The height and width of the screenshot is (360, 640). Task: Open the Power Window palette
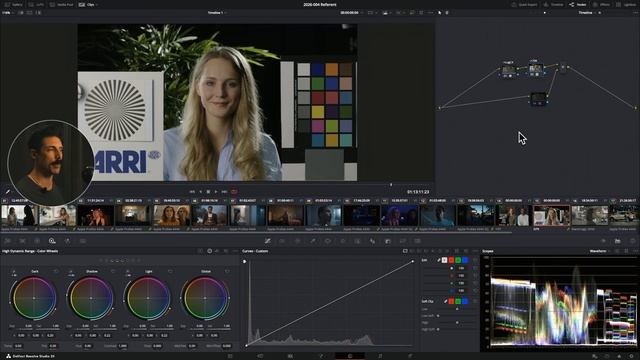(x=328, y=241)
